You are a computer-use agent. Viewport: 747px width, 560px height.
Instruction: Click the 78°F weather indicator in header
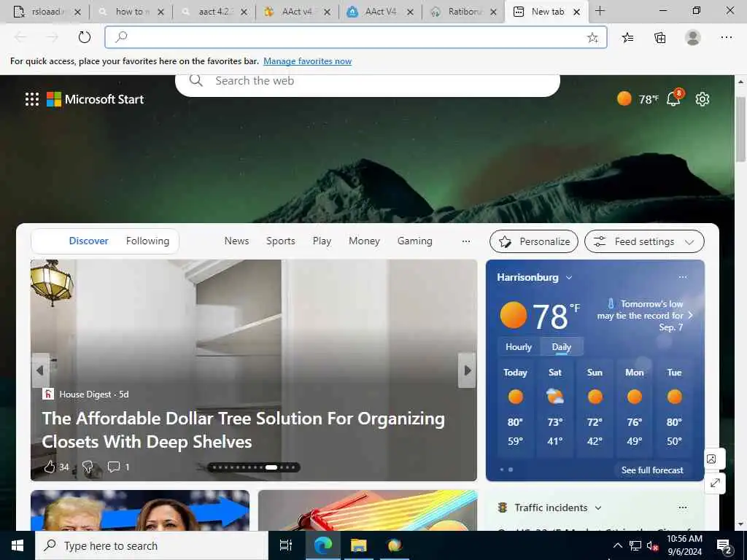[638, 99]
